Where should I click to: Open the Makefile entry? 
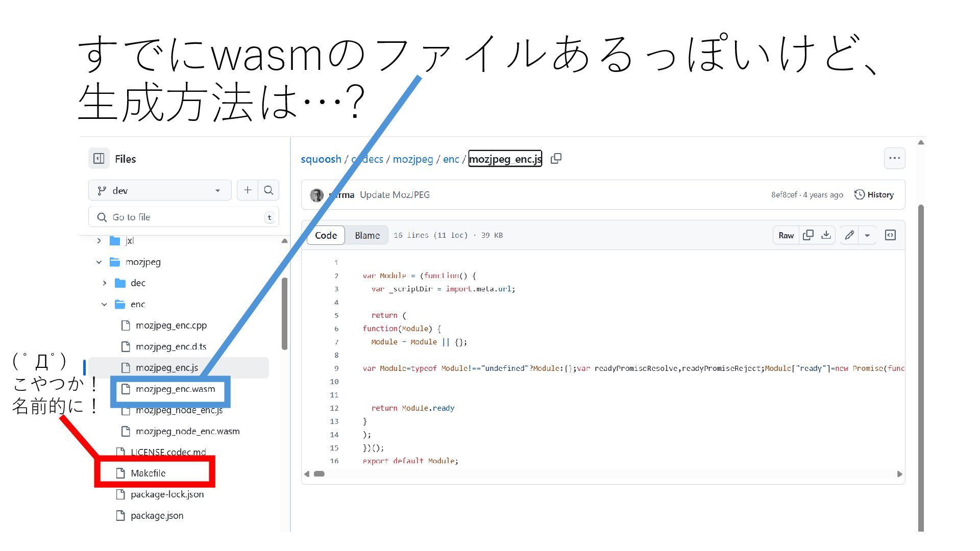148,473
